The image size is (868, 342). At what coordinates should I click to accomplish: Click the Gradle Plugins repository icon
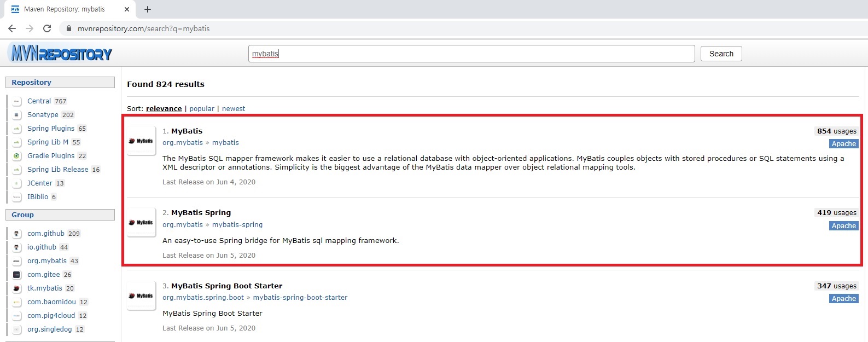(x=17, y=156)
